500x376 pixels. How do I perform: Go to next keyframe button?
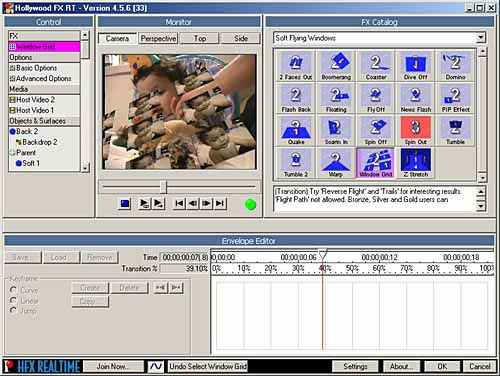(176, 288)
